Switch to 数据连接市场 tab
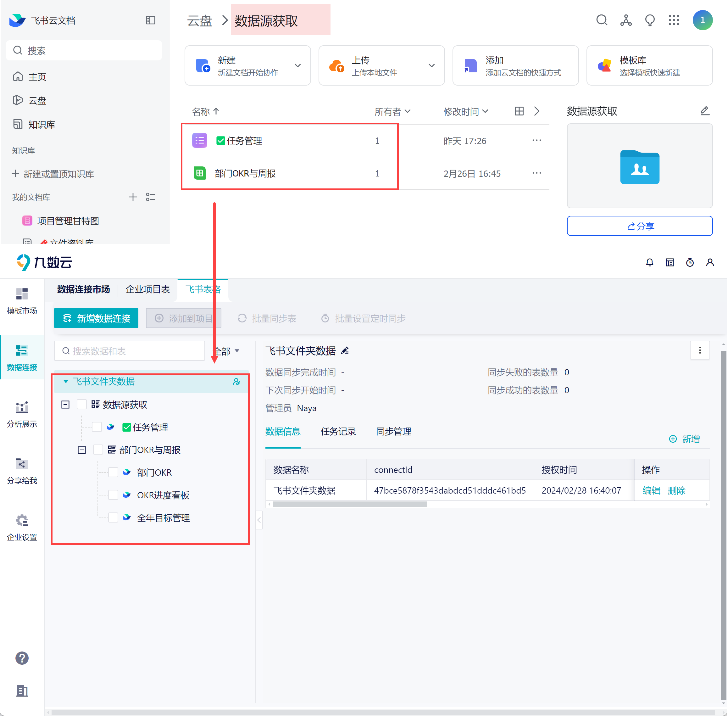728x716 pixels. pos(83,289)
